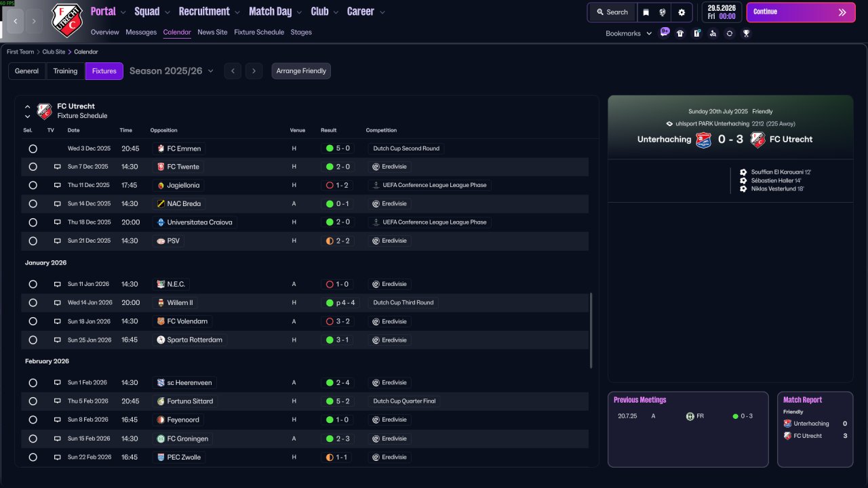
Task: Toggle the FC Utrecht fixture schedule chevrons
Action: pyautogui.click(x=28, y=111)
